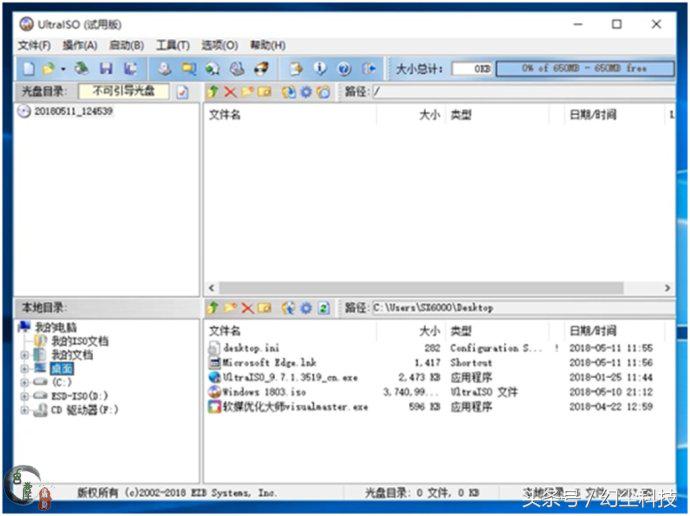Click the blue information icon
The image size is (690, 516).
(x=320, y=69)
